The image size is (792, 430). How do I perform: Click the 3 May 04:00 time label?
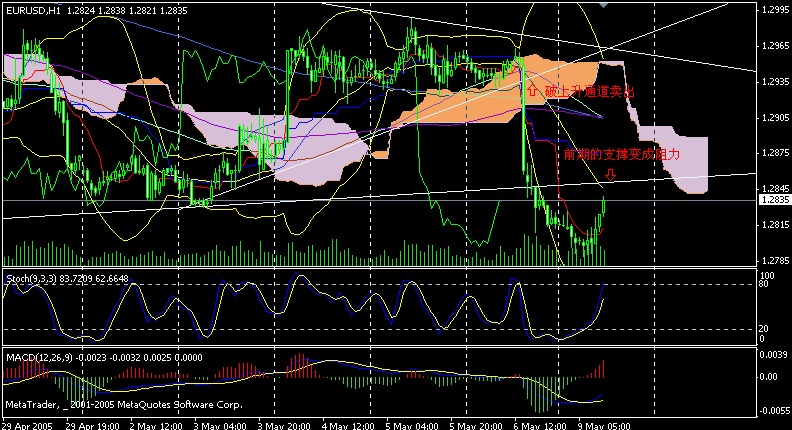[220, 425]
